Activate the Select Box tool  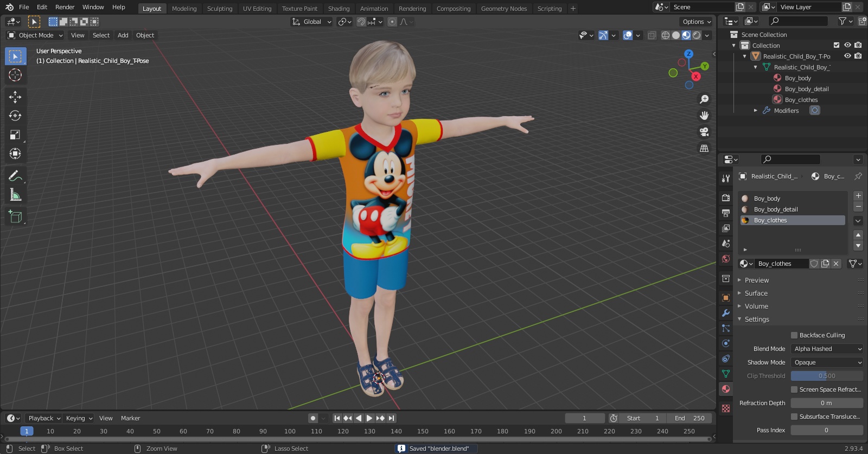point(15,56)
